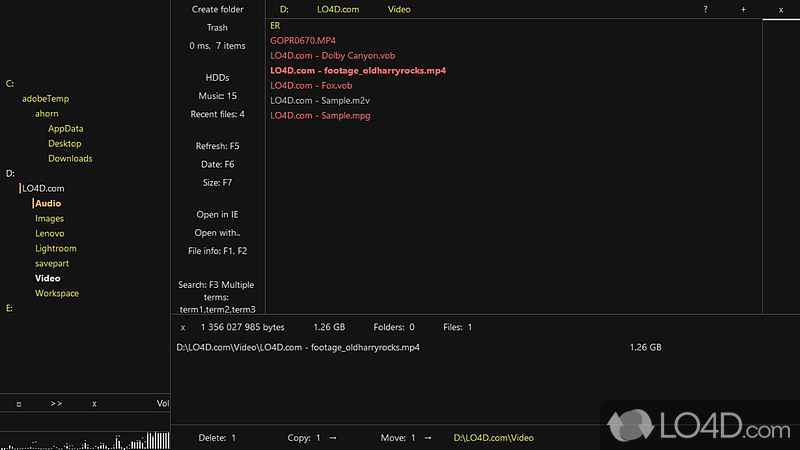Image resolution: width=800 pixels, height=450 pixels.
Task: Click Create folder
Action: coord(217,9)
